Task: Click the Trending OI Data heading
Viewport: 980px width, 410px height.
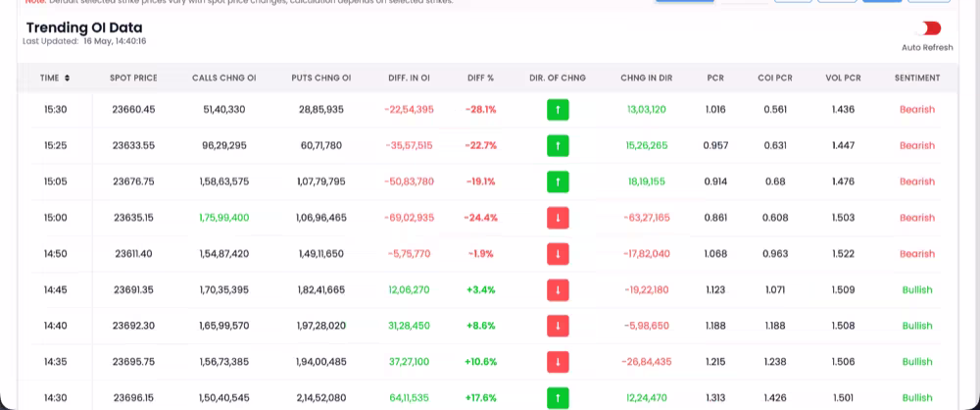Action: point(84,27)
